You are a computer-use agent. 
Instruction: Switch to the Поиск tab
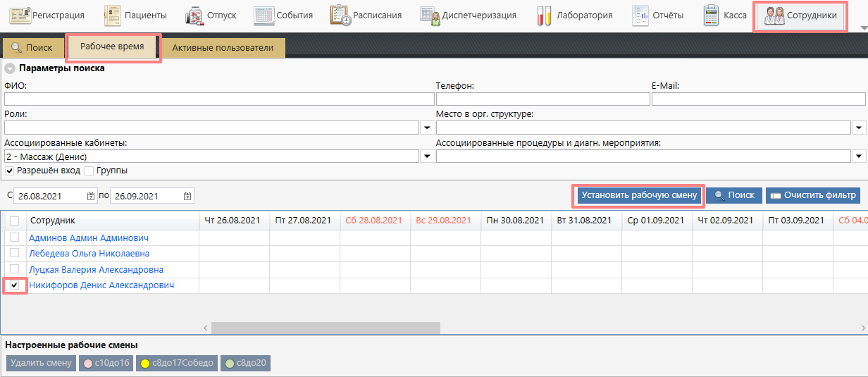pyautogui.click(x=32, y=48)
